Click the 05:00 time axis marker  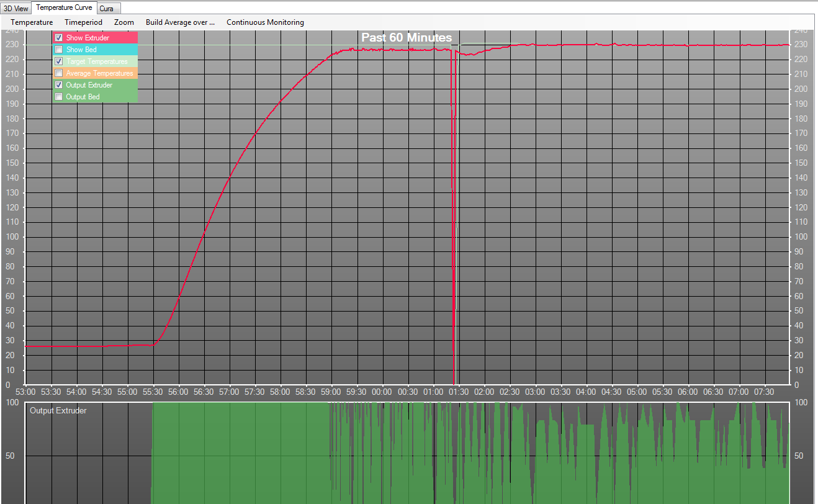637,392
